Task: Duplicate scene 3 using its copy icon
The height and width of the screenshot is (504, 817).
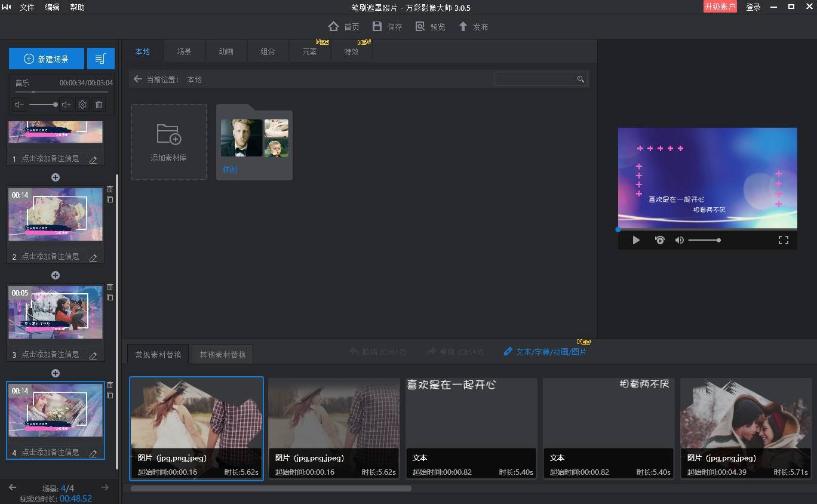Action: tap(110, 297)
